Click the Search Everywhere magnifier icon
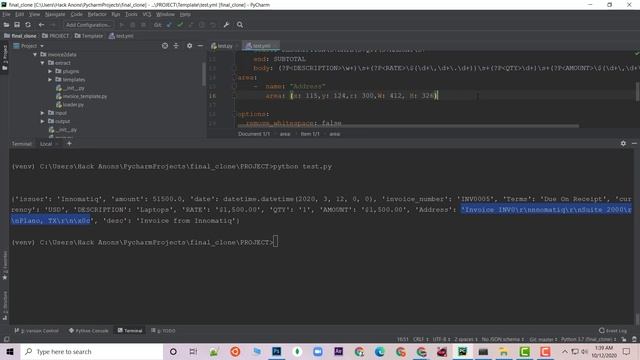The image size is (640, 360). click(x=240, y=25)
